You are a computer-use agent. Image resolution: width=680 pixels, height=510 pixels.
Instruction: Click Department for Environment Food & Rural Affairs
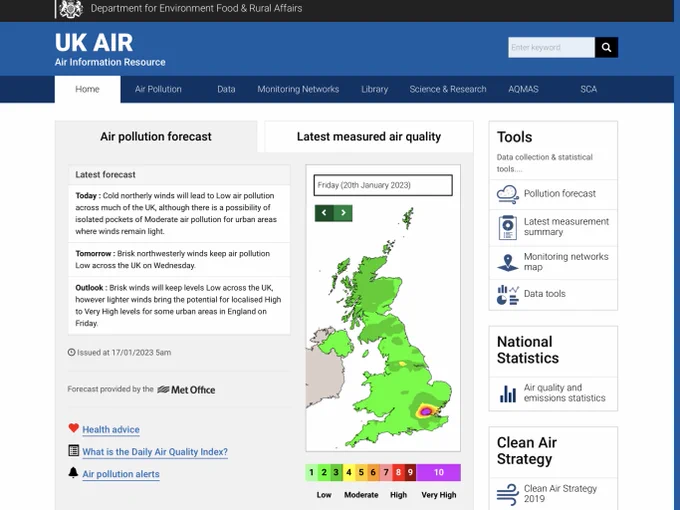coord(196,8)
